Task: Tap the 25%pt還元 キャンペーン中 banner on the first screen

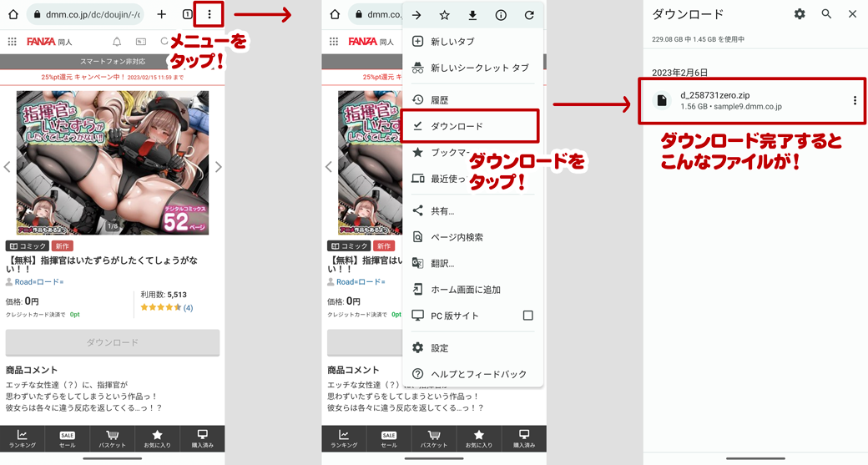Action: tap(113, 78)
